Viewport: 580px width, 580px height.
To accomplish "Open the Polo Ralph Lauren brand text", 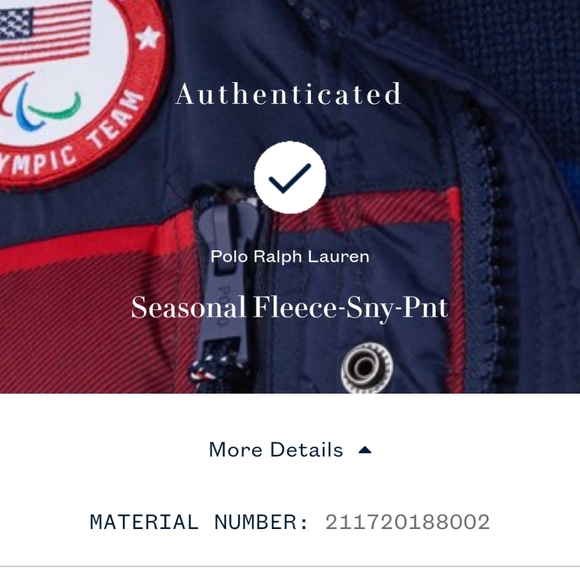I will [x=290, y=257].
